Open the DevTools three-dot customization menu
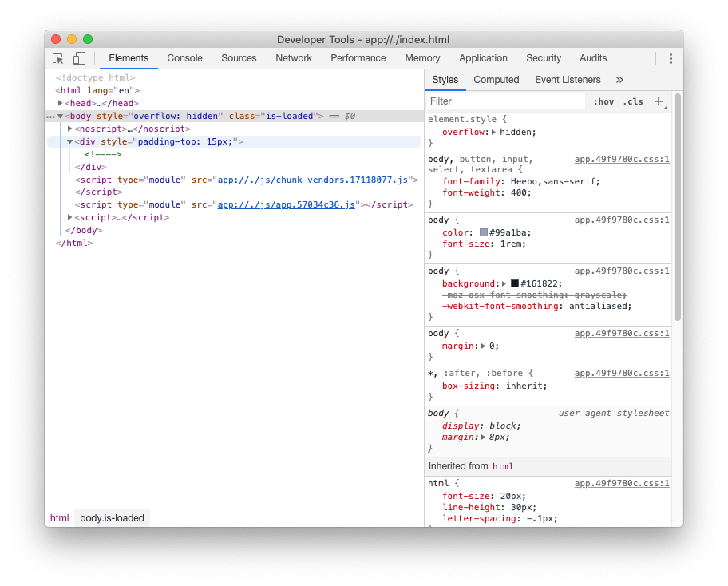 671,58
